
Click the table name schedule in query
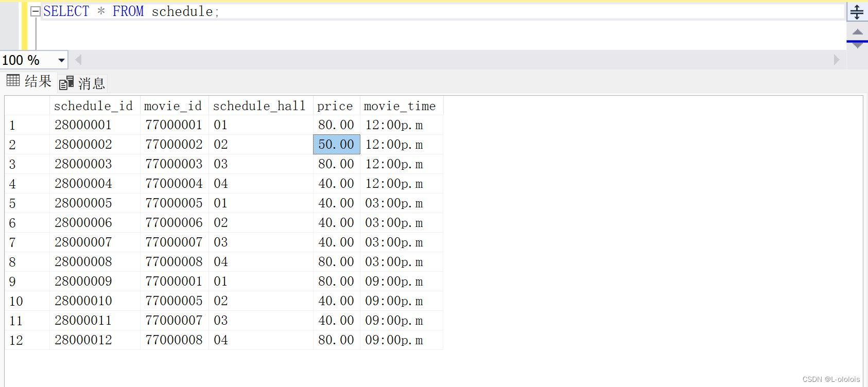click(x=182, y=11)
